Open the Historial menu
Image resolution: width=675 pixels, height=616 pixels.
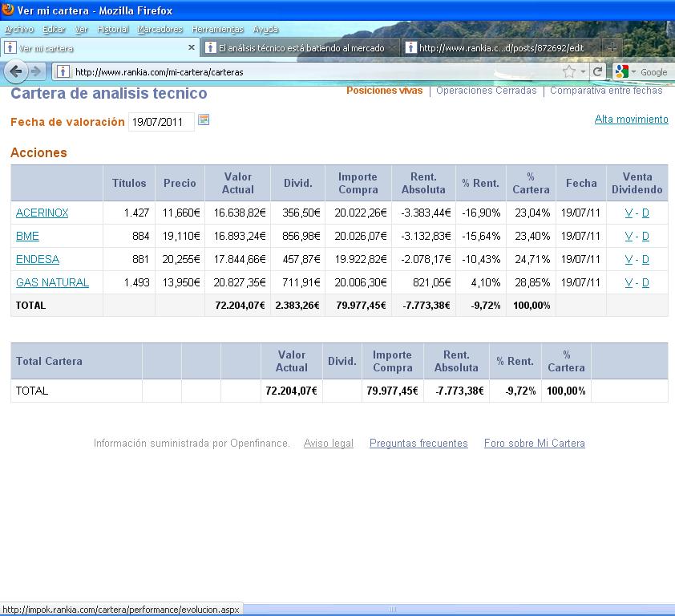tap(112, 29)
